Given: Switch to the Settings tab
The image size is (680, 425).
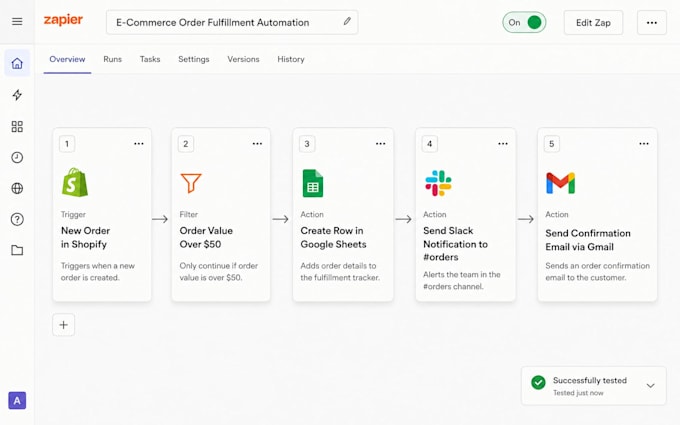Looking at the screenshot, I should point(193,59).
